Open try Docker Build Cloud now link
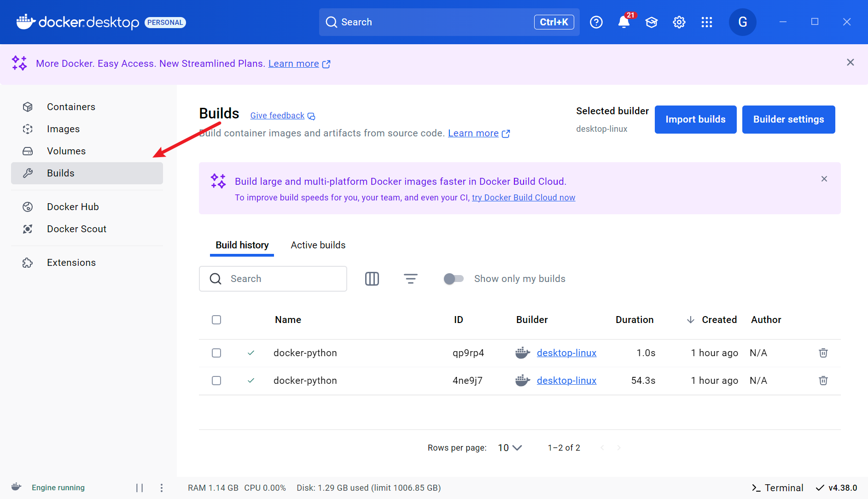Image resolution: width=868 pixels, height=499 pixels. click(x=524, y=198)
